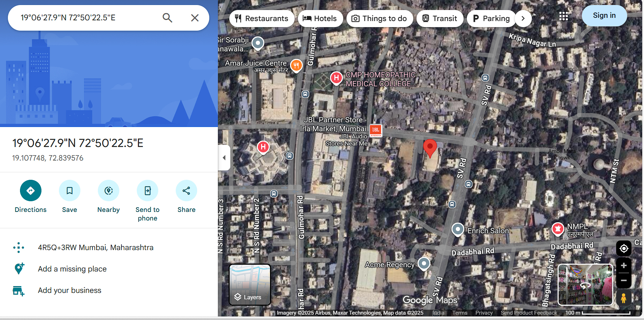Select the Parking filter chip
This screenshot has width=644, height=320.
[491, 19]
